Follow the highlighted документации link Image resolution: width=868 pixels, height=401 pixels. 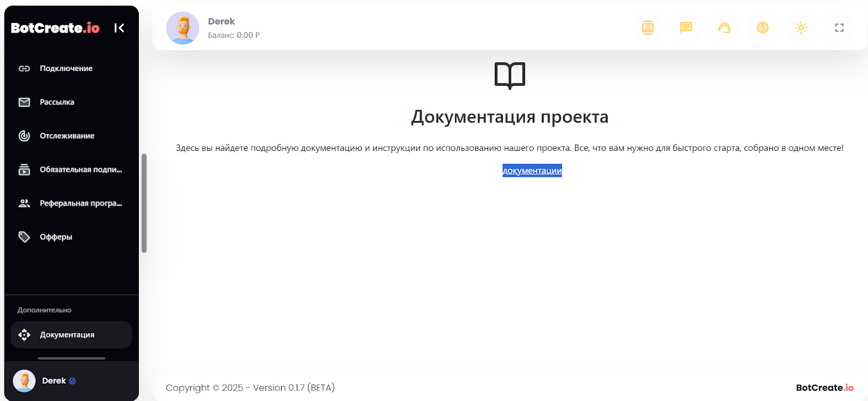[x=532, y=170]
